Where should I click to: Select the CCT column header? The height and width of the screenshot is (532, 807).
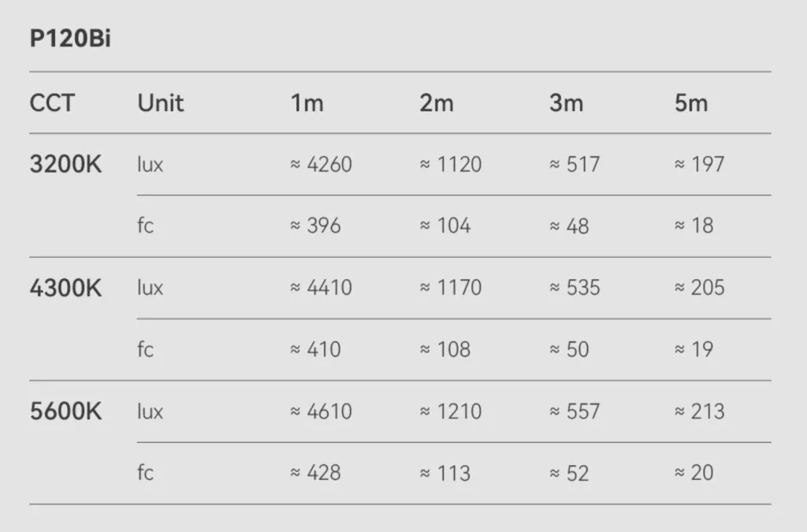tap(52, 103)
